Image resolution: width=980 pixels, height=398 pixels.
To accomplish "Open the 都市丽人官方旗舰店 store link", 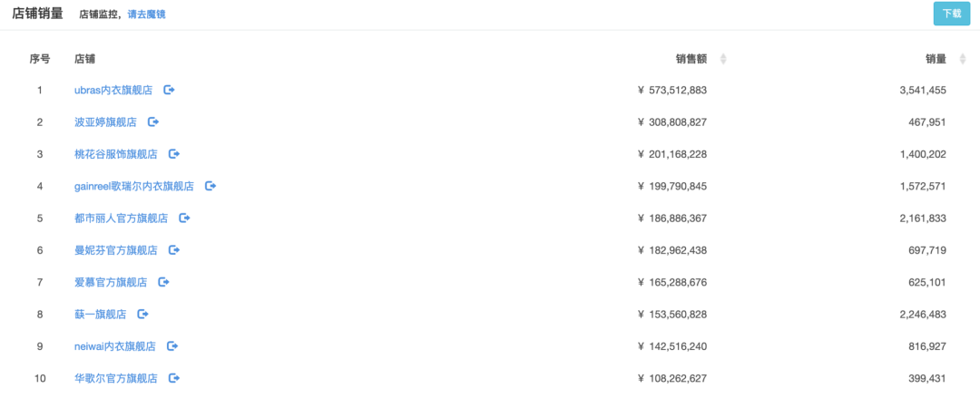I will pyautogui.click(x=121, y=218).
